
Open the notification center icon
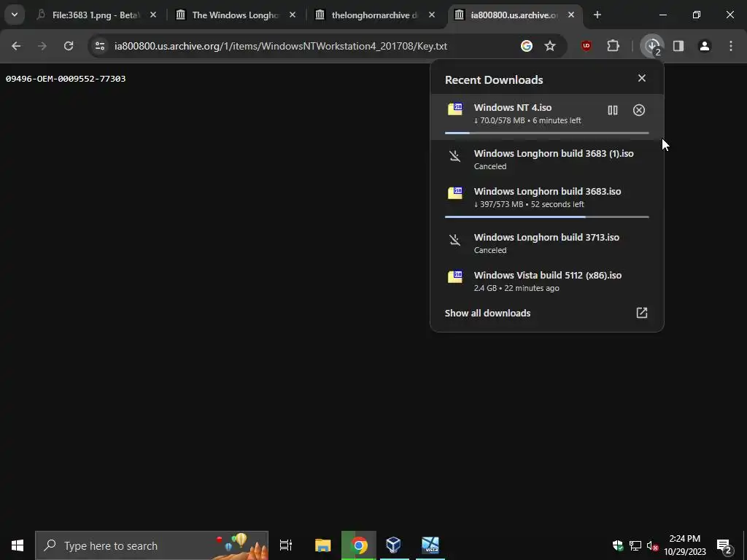[724, 545]
